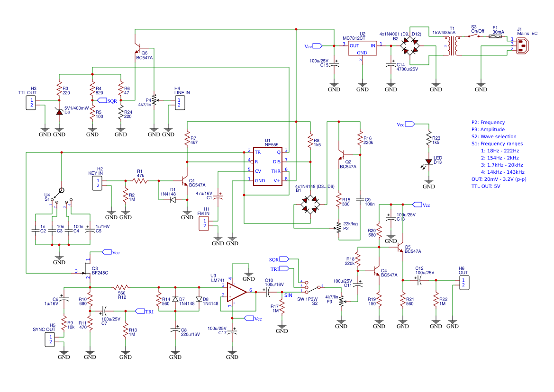Select the MC7812CT voltage regulator U2
This screenshot has height=392, width=554.
(362, 46)
